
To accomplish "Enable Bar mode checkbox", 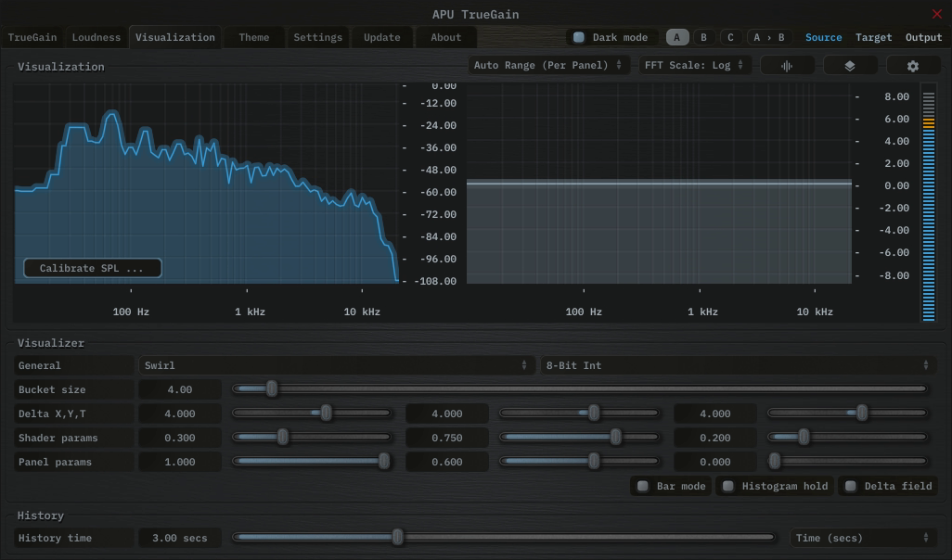I will pos(643,486).
